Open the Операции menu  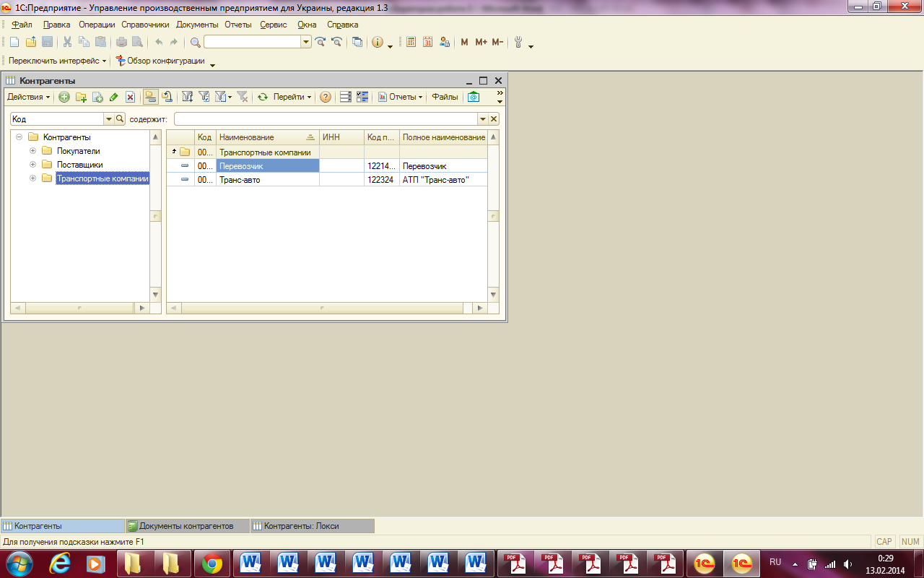[97, 25]
